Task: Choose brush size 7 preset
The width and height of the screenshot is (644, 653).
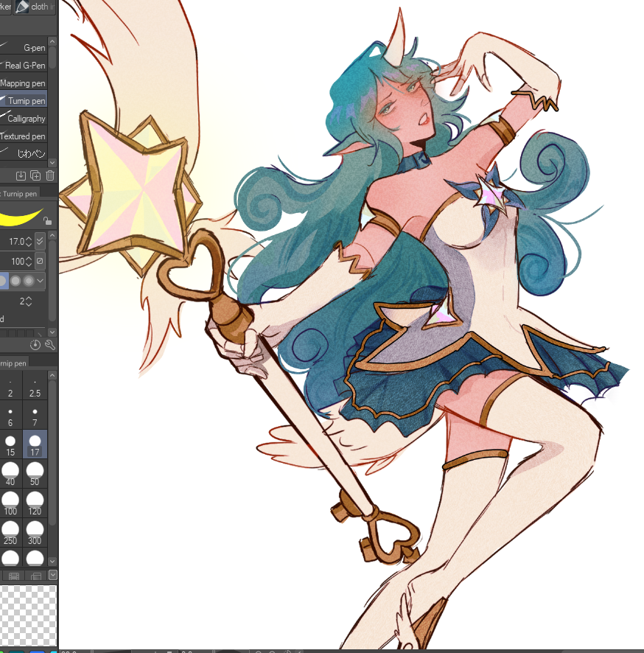Action: [x=35, y=416]
